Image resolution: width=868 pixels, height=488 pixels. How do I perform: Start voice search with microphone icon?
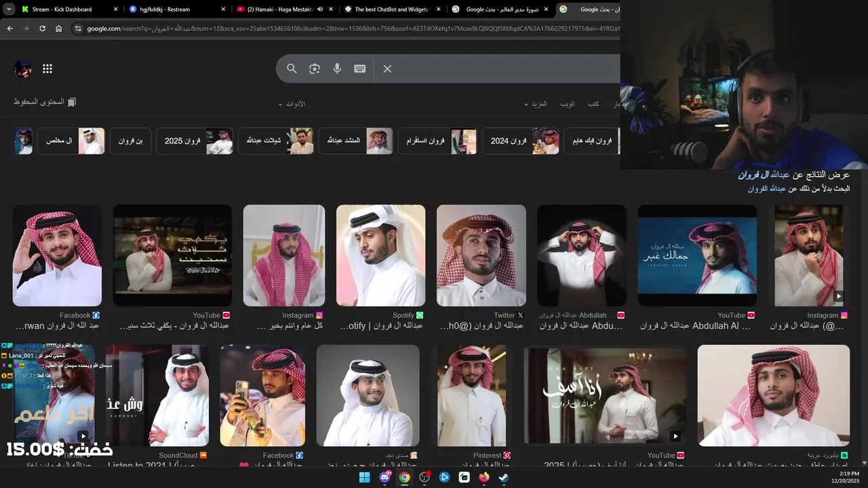click(337, 68)
